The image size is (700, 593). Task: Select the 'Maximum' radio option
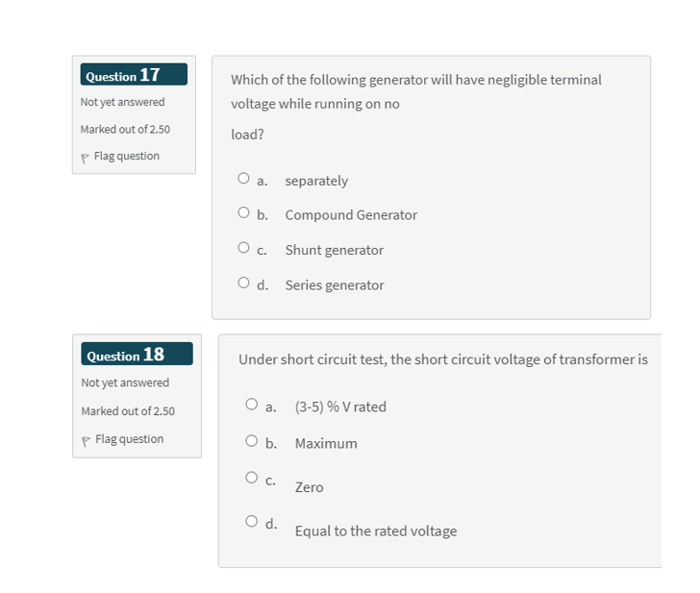click(x=252, y=441)
